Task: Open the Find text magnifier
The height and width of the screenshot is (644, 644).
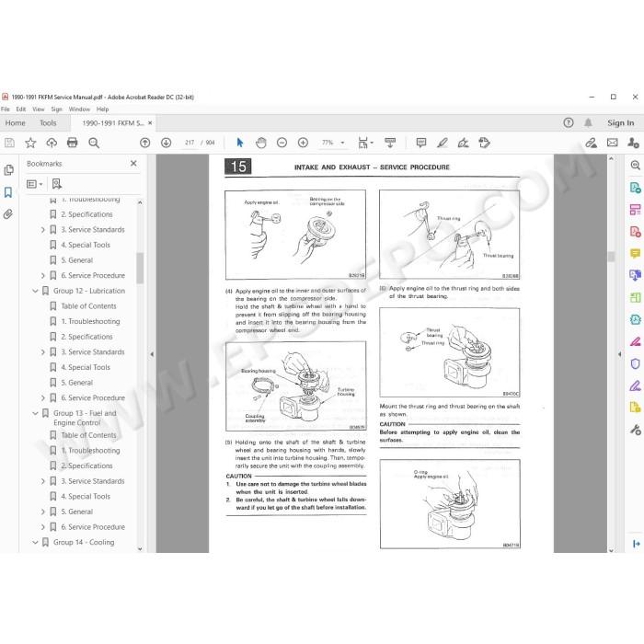Action: [94, 143]
